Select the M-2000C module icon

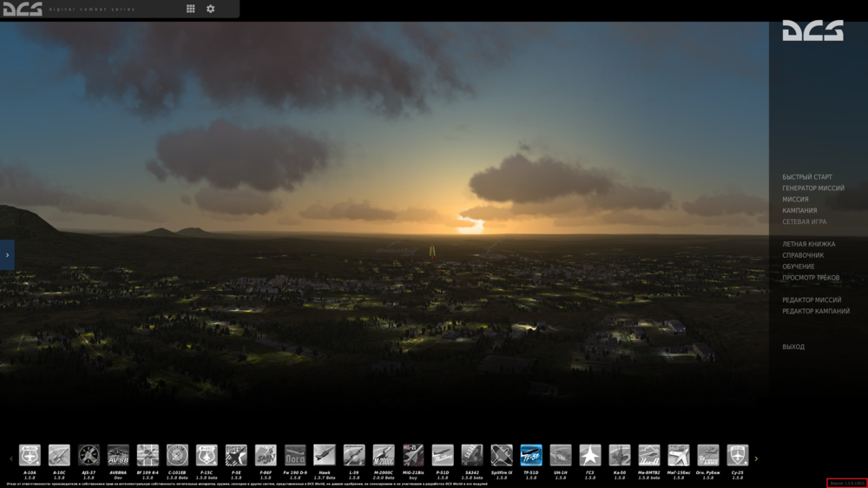(384, 455)
